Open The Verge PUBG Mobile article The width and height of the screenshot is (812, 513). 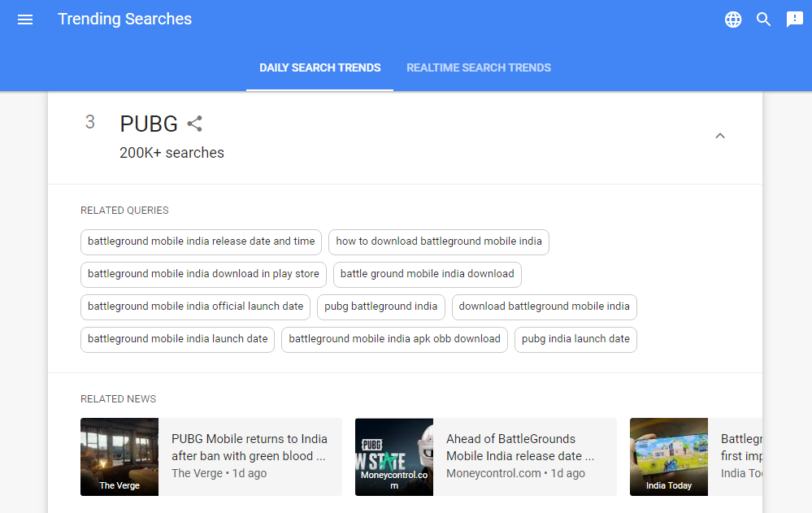pyautogui.click(x=250, y=447)
